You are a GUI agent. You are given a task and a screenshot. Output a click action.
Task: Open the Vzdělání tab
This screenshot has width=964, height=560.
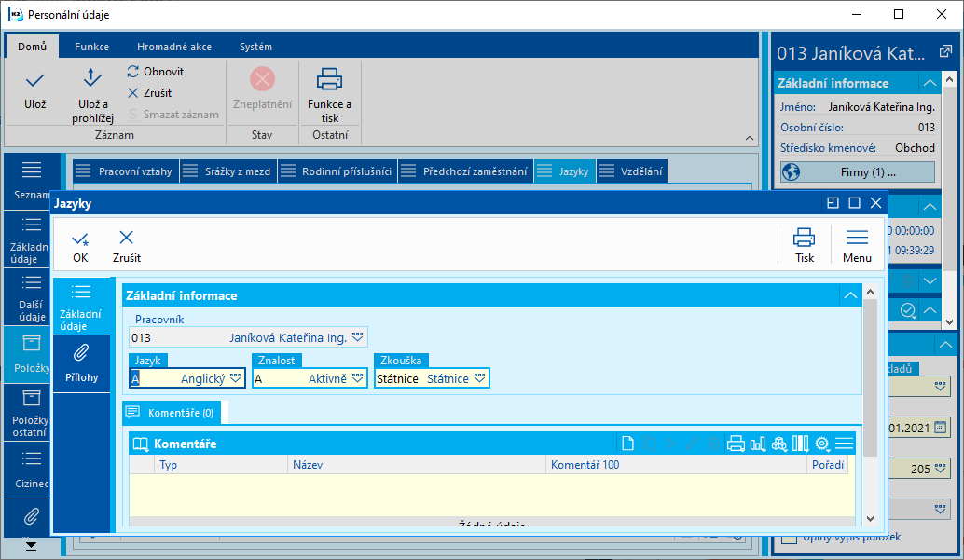(632, 171)
